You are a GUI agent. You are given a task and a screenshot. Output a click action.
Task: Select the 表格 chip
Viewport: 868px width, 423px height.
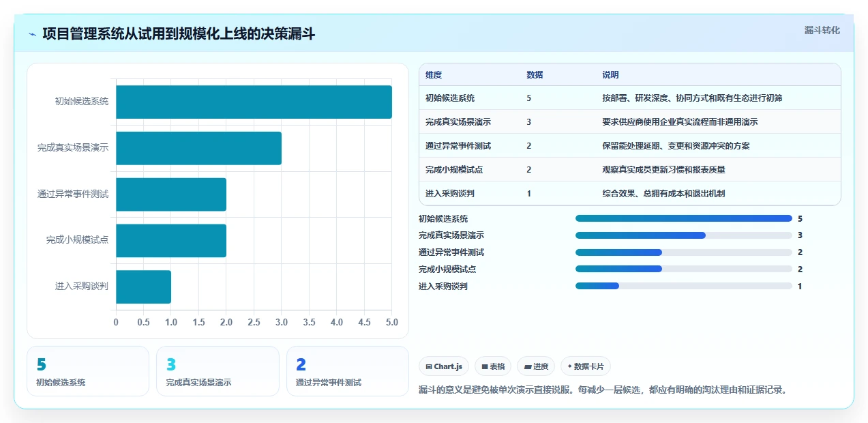coord(493,366)
